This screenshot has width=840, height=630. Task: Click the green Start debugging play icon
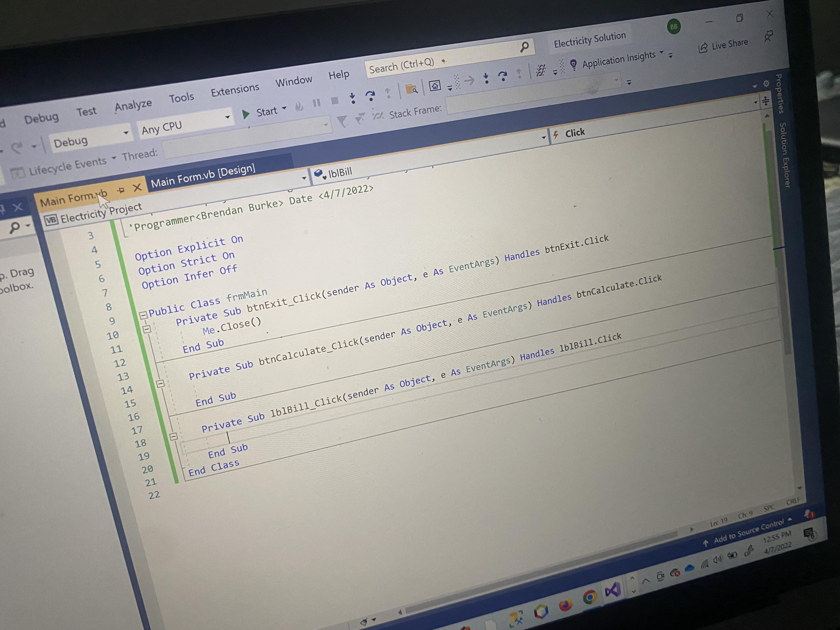(246, 114)
